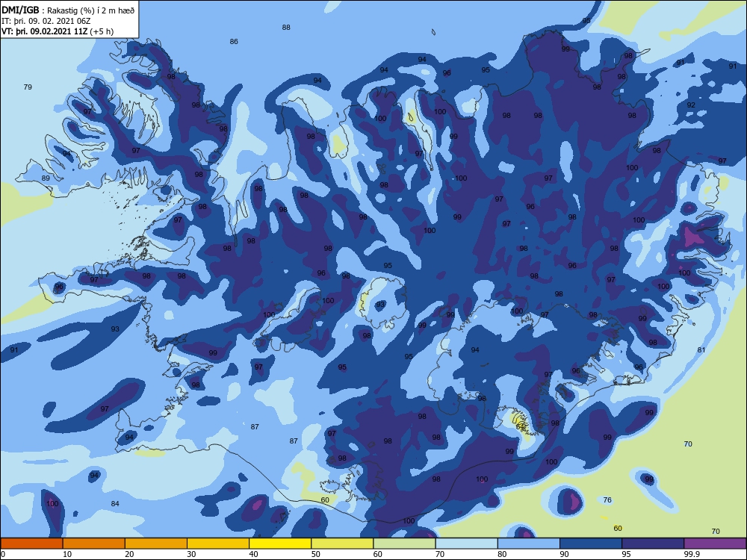Click the pale blue 70–80 legend swatch

tap(466, 544)
